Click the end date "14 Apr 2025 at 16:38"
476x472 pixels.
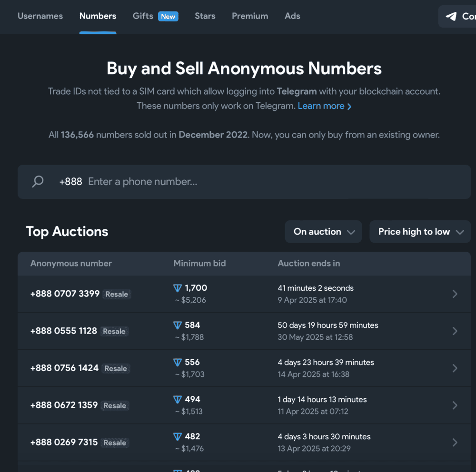click(313, 374)
